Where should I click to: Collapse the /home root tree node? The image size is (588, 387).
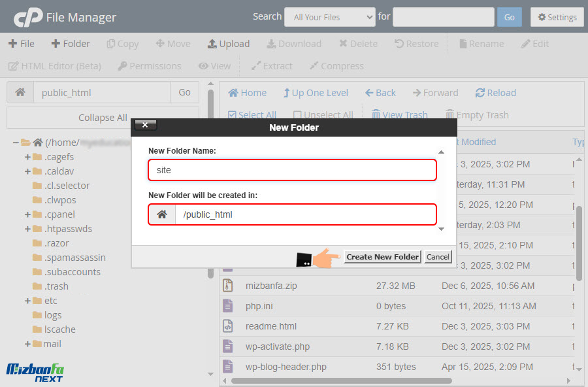[x=16, y=143]
